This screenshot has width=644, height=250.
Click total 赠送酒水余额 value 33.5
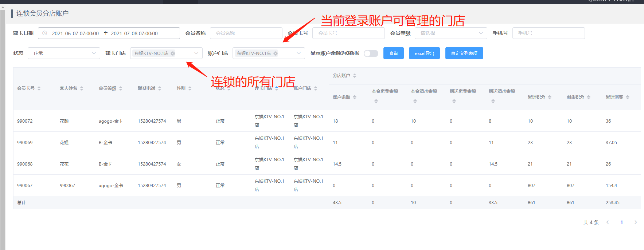(x=493, y=203)
